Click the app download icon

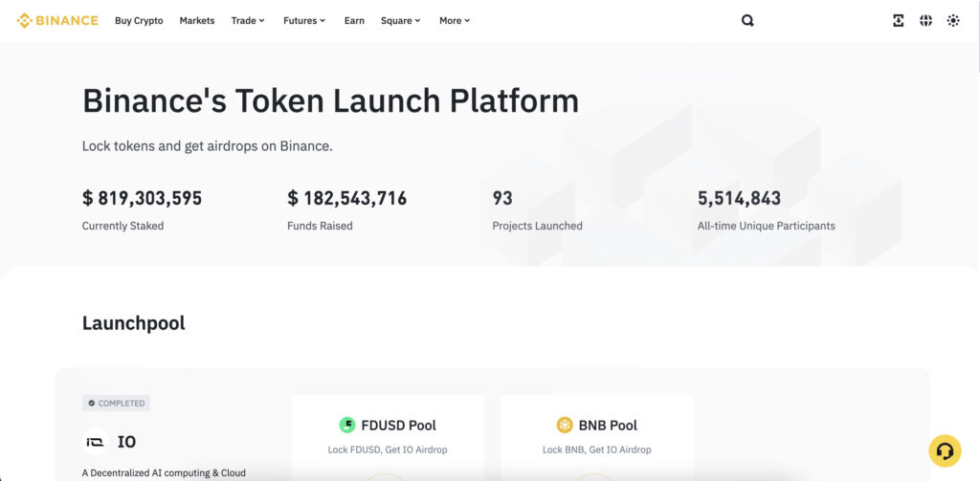[898, 21]
